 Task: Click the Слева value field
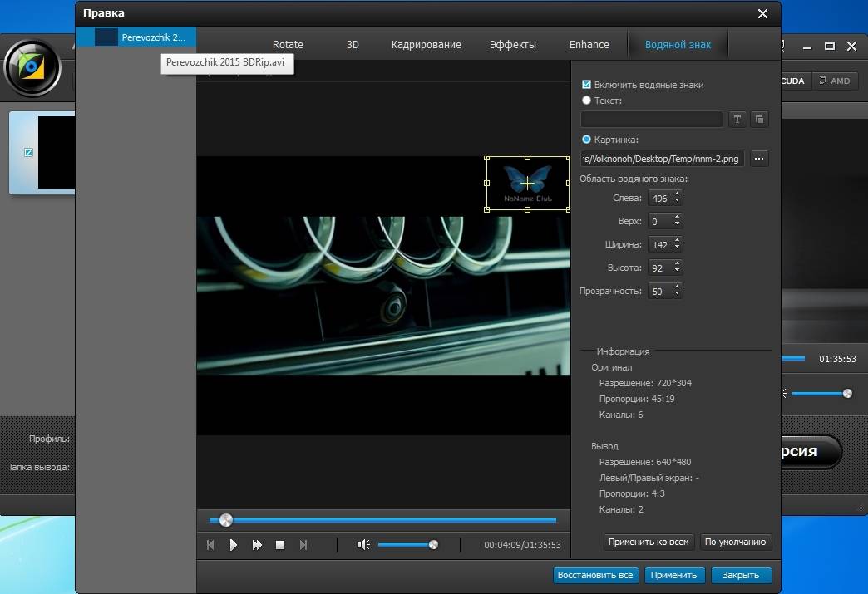coord(660,198)
